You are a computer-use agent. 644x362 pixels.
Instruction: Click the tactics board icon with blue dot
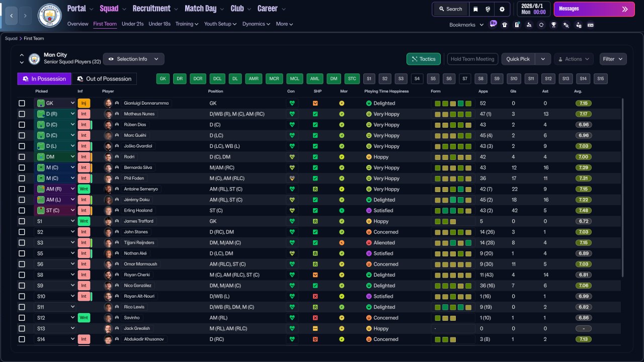(517, 25)
